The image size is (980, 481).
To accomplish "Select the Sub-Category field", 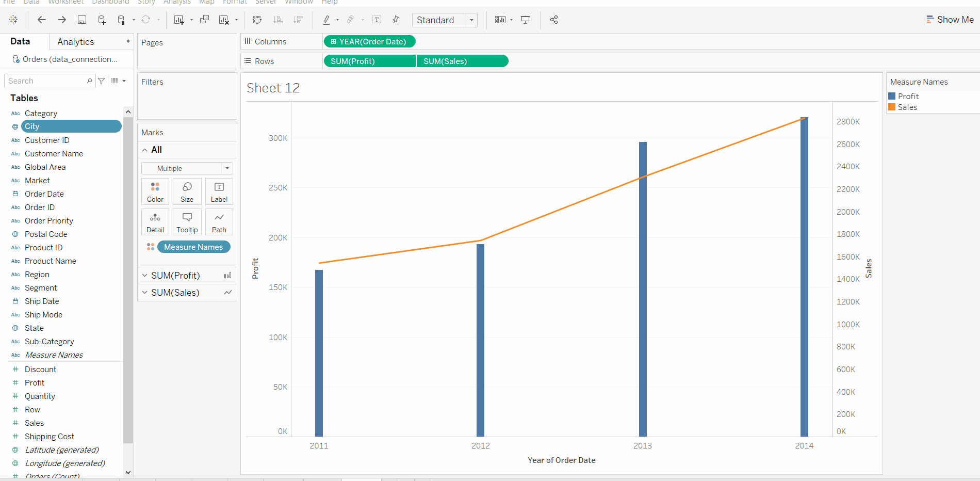I will pos(50,342).
